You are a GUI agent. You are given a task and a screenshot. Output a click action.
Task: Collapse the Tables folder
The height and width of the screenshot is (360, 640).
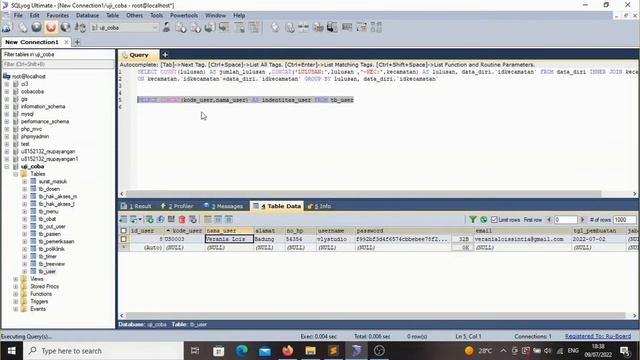(16, 174)
